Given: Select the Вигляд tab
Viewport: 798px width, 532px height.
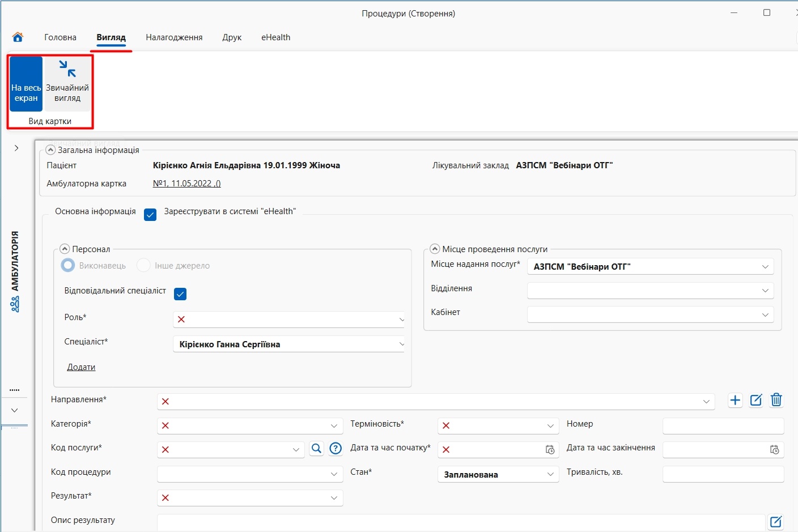Looking at the screenshot, I should point(111,37).
